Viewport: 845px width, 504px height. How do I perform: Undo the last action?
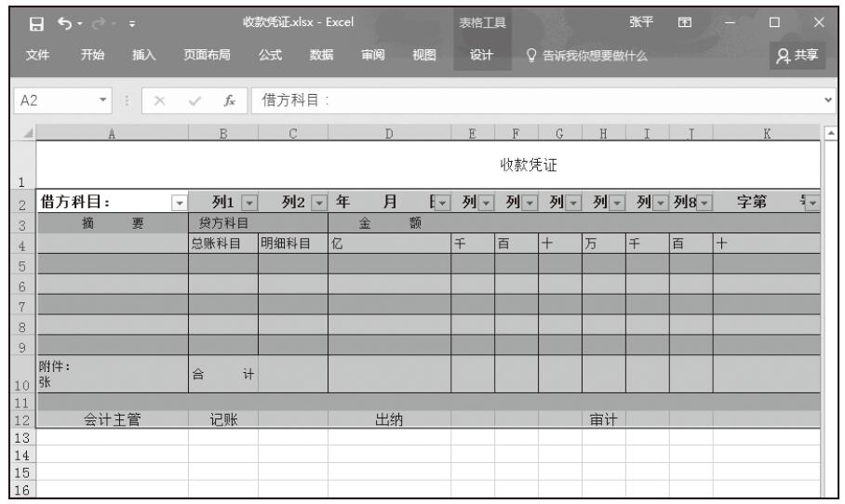(x=64, y=22)
